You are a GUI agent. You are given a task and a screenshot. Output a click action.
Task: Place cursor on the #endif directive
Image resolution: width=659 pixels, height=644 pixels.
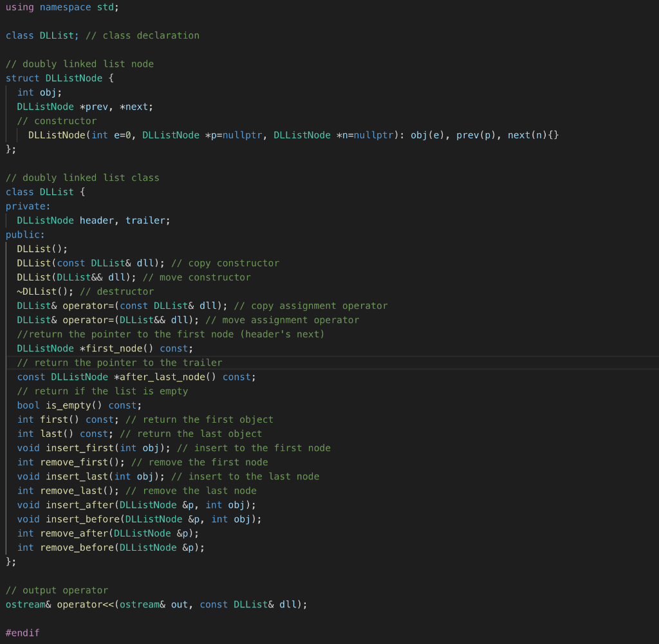tap(21, 632)
